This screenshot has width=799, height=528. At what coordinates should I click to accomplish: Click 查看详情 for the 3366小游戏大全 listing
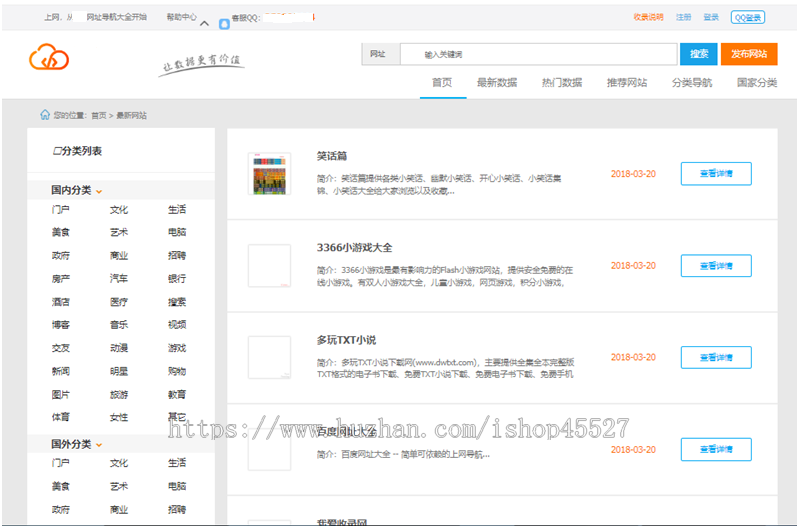716,266
